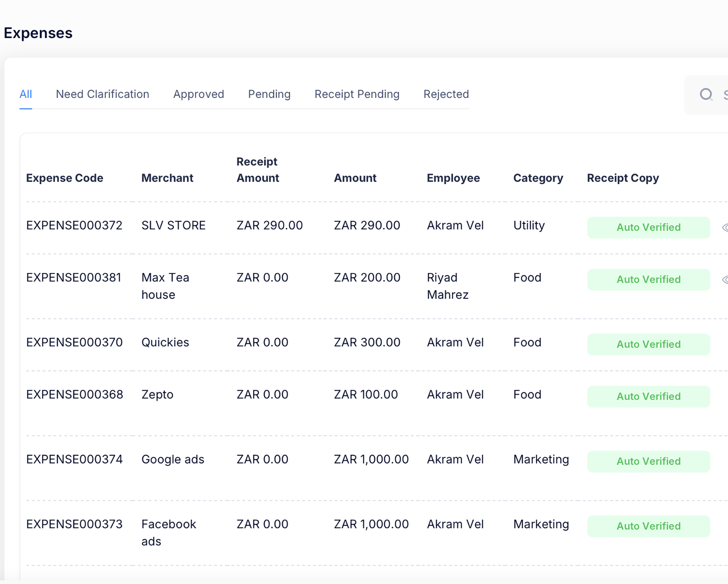Open the Approved tab
The width and height of the screenshot is (728, 584).
(x=199, y=94)
